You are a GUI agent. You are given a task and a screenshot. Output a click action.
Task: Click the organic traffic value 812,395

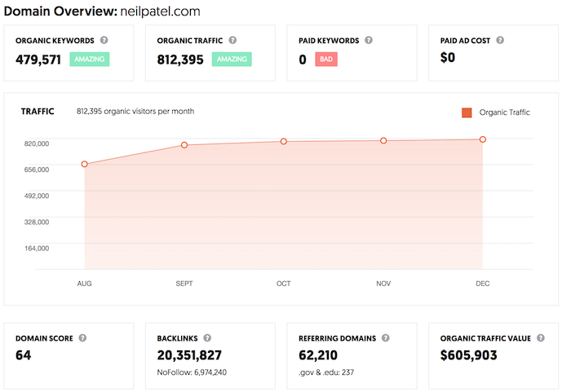click(180, 59)
